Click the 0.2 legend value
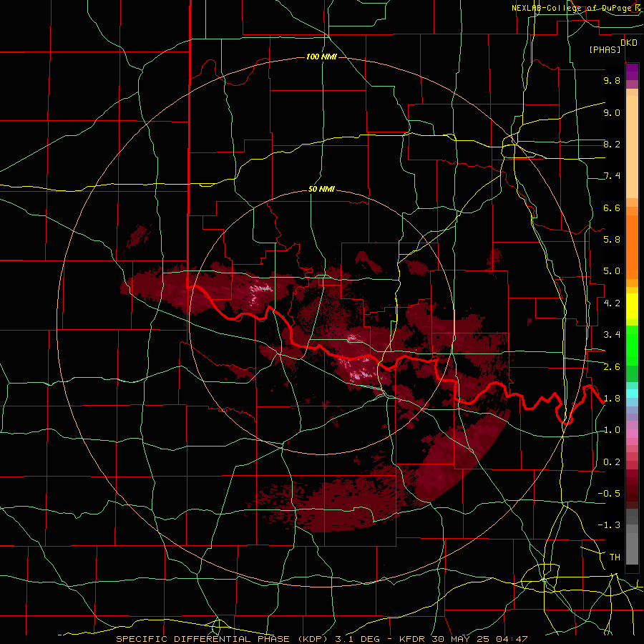The width and height of the screenshot is (644, 644). point(612,462)
